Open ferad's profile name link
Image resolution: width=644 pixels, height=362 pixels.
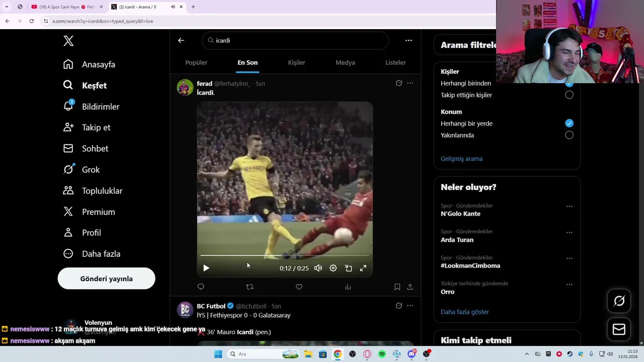click(204, 83)
